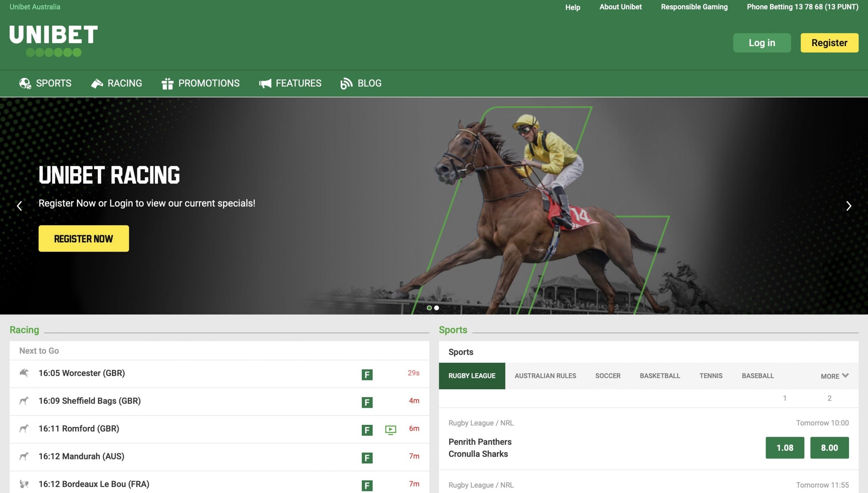Screen dimensions: 868x493
Task: Click the F badge on Mandurah row
Action: 367,458
